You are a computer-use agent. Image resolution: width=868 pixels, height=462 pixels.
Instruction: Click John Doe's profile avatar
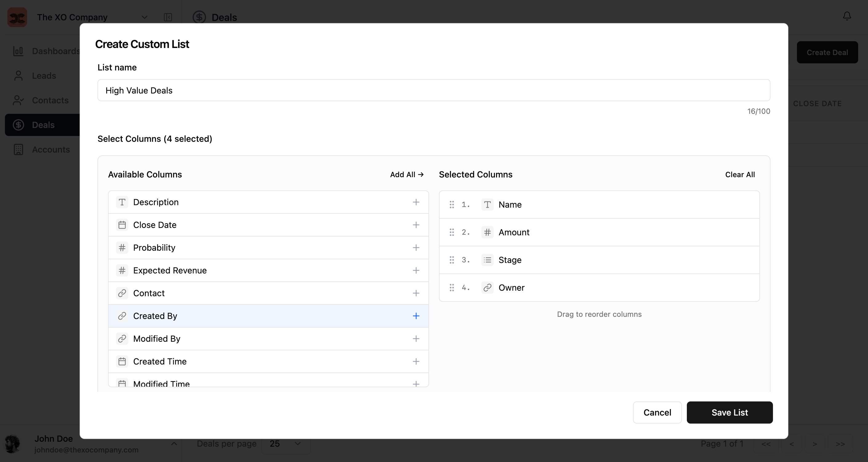click(x=13, y=444)
